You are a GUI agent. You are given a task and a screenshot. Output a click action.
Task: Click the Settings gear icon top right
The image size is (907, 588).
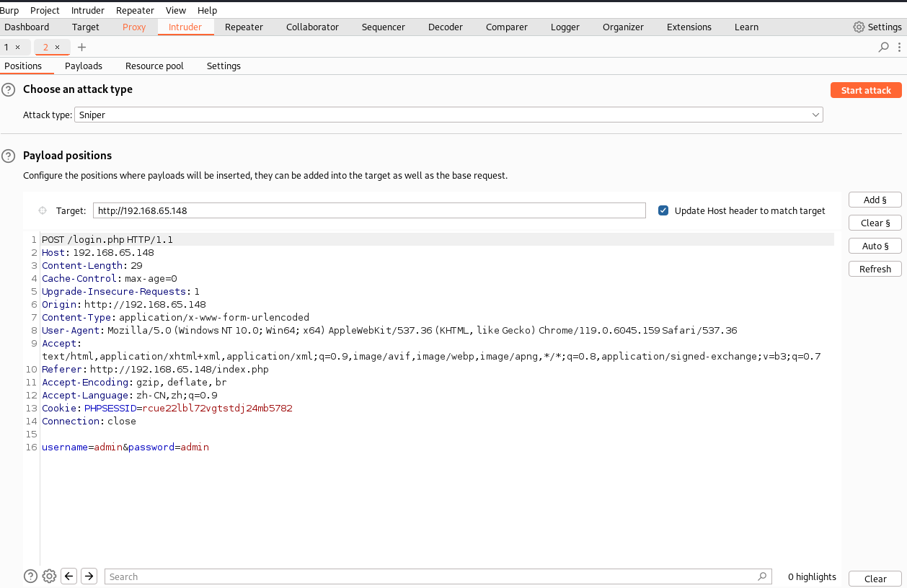pos(859,27)
